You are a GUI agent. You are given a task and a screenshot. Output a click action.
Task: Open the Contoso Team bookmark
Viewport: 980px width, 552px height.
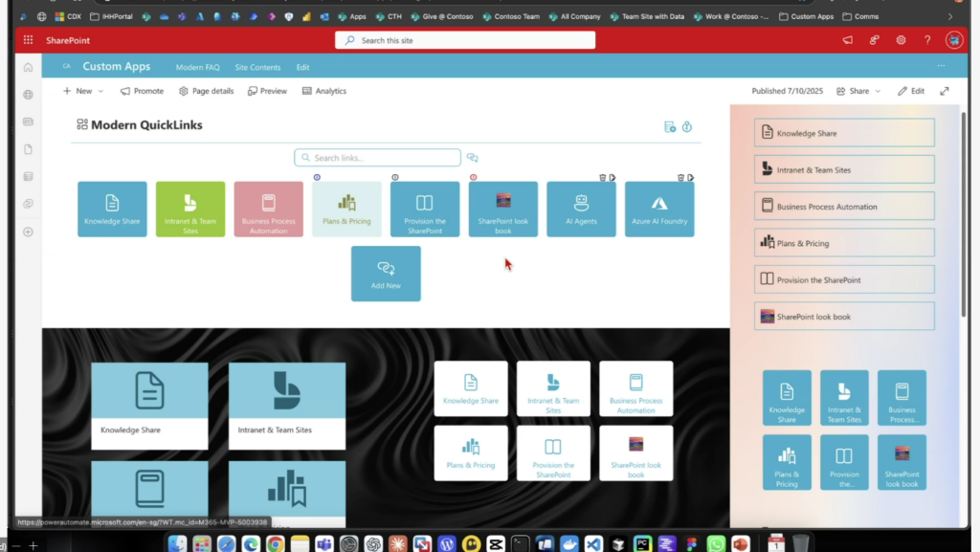(x=511, y=17)
